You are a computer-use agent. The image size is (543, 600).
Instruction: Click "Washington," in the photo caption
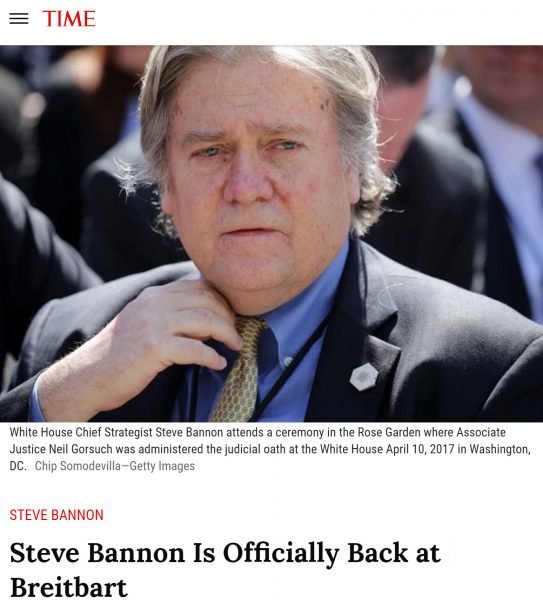tap(500, 449)
